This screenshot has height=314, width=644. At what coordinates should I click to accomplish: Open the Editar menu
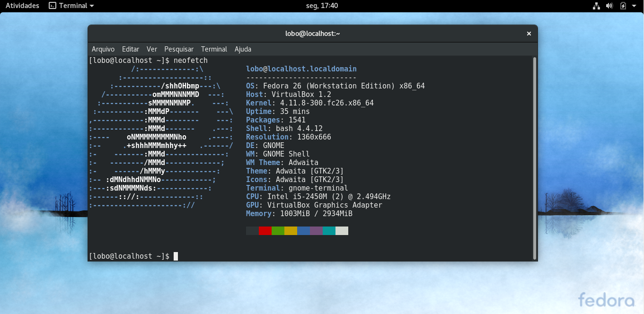coord(131,49)
